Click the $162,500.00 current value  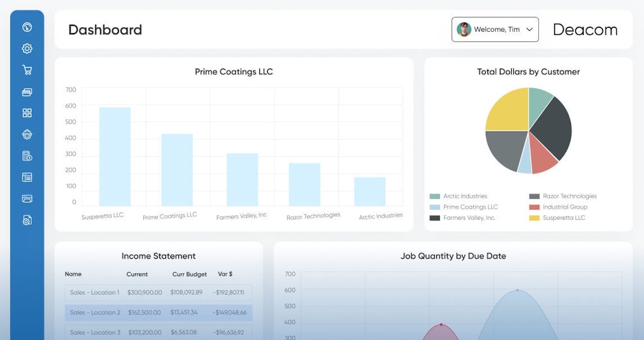point(144,313)
